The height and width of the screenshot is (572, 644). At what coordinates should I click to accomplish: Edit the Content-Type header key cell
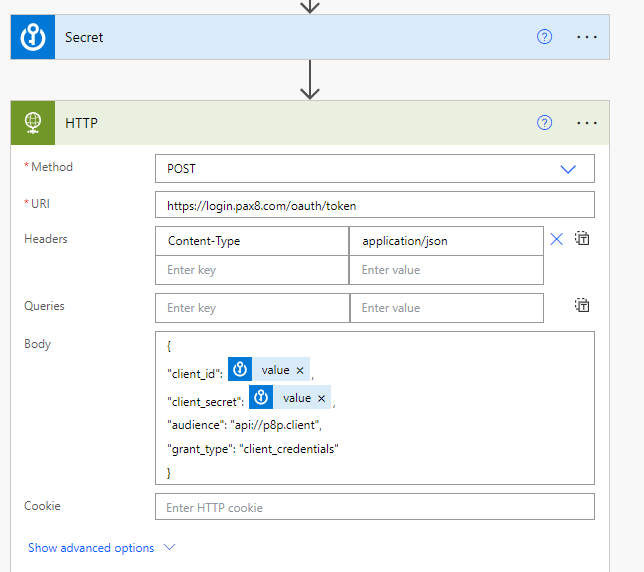click(252, 241)
